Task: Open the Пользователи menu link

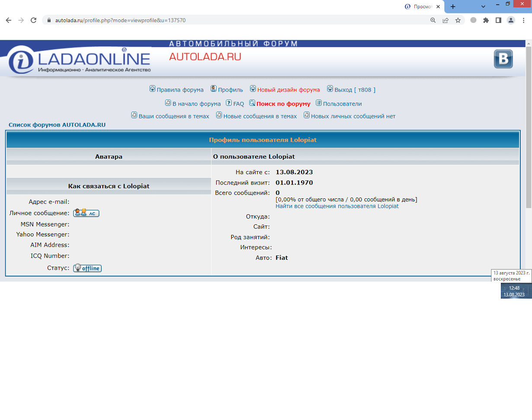Action: 342,104
